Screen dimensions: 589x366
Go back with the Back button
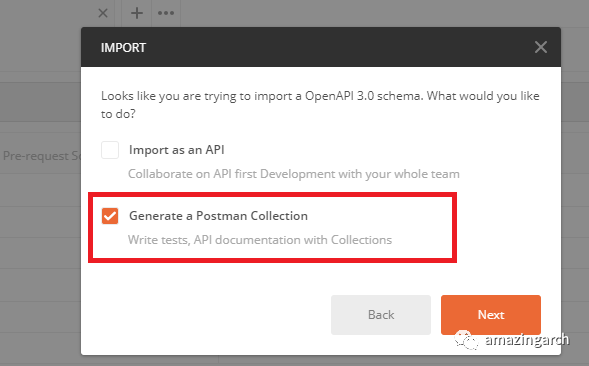tap(381, 315)
